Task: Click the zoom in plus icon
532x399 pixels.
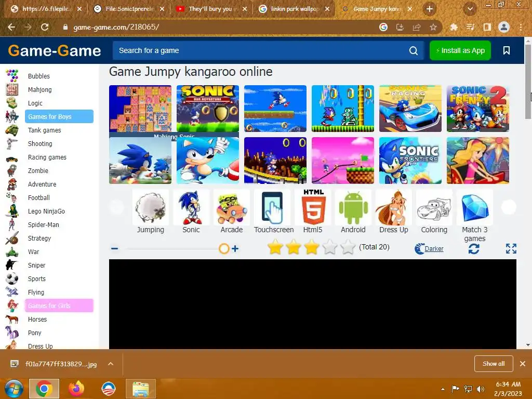Action: pos(235,249)
